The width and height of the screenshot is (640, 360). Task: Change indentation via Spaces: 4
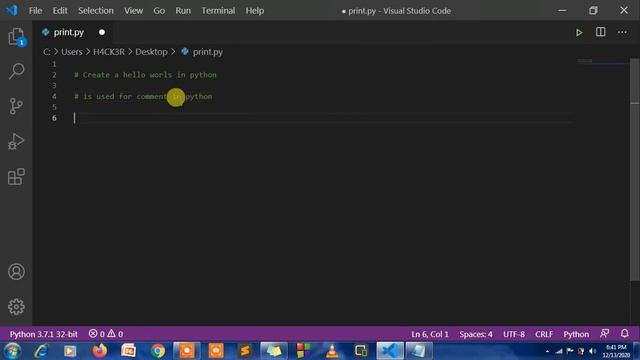point(476,334)
